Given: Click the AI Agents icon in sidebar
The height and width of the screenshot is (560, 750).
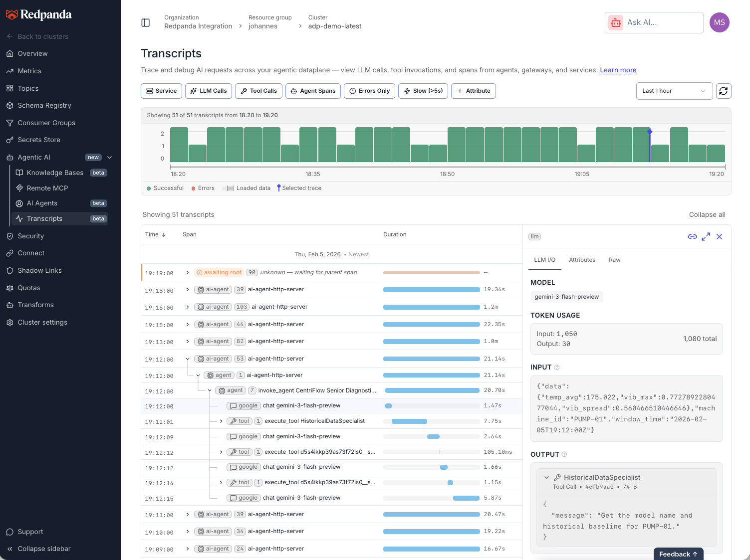Looking at the screenshot, I should 19,203.
